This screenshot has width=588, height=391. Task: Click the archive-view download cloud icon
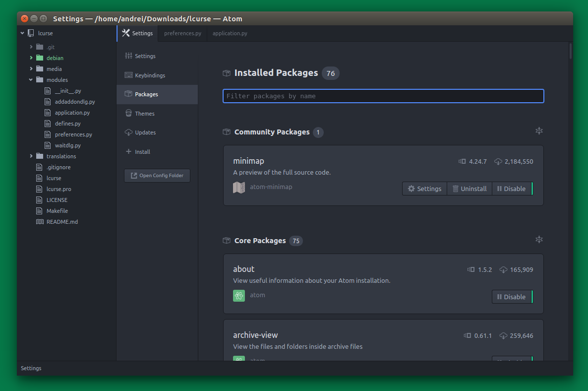click(503, 335)
